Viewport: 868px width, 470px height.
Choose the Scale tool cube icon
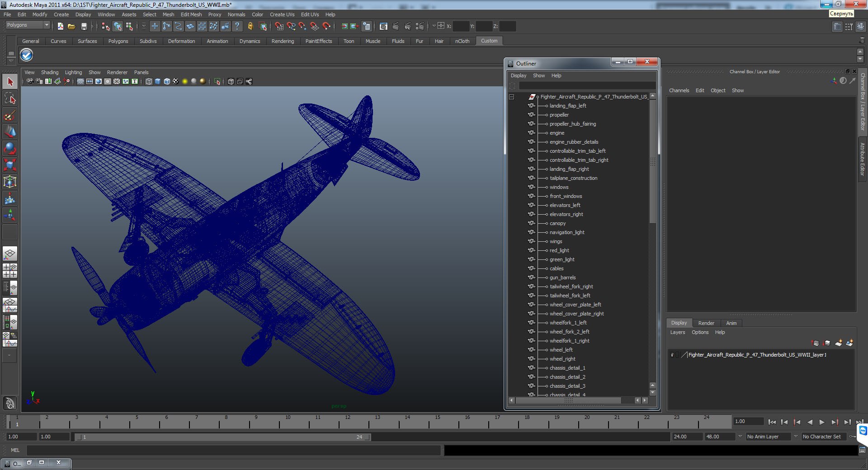[x=10, y=165]
